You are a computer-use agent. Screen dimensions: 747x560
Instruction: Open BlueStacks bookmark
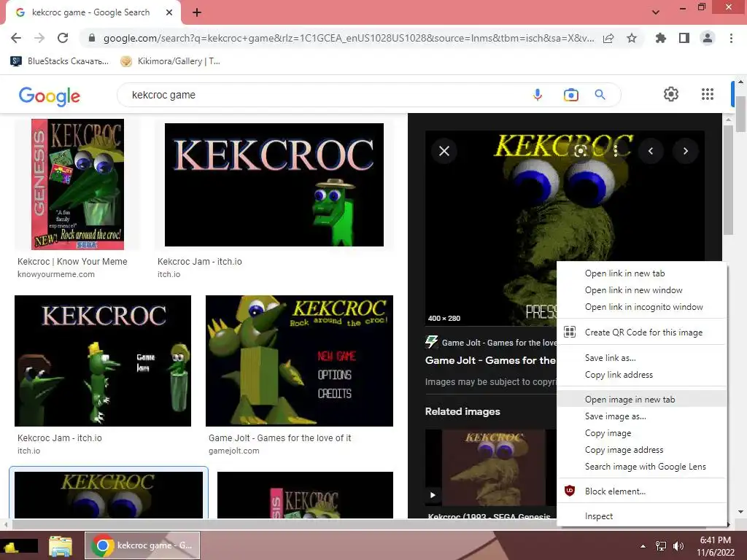pos(60,61)
